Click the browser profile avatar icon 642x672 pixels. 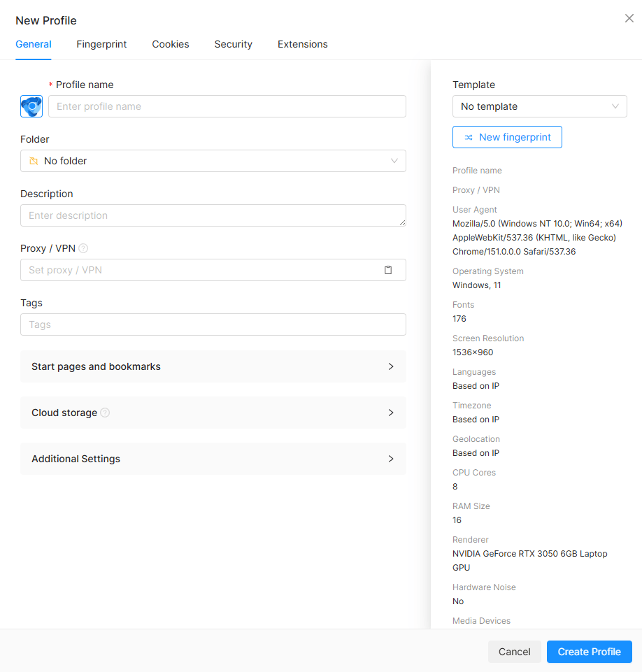click(x=31, y=106)
